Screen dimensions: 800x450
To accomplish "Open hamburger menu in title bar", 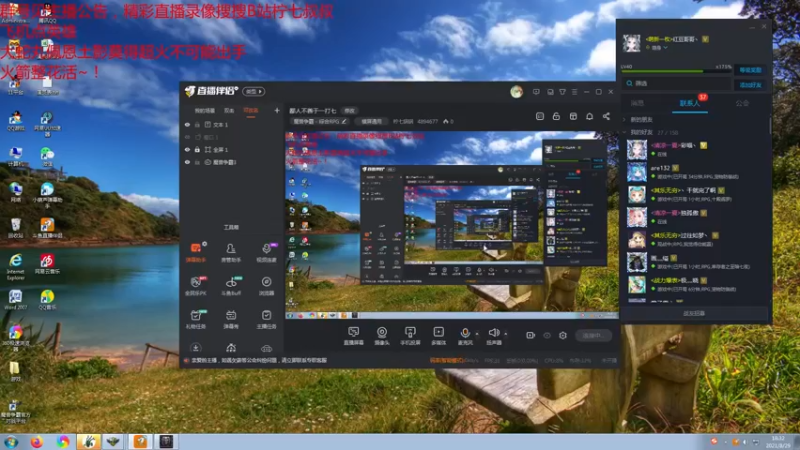I will tap(574, 92).
